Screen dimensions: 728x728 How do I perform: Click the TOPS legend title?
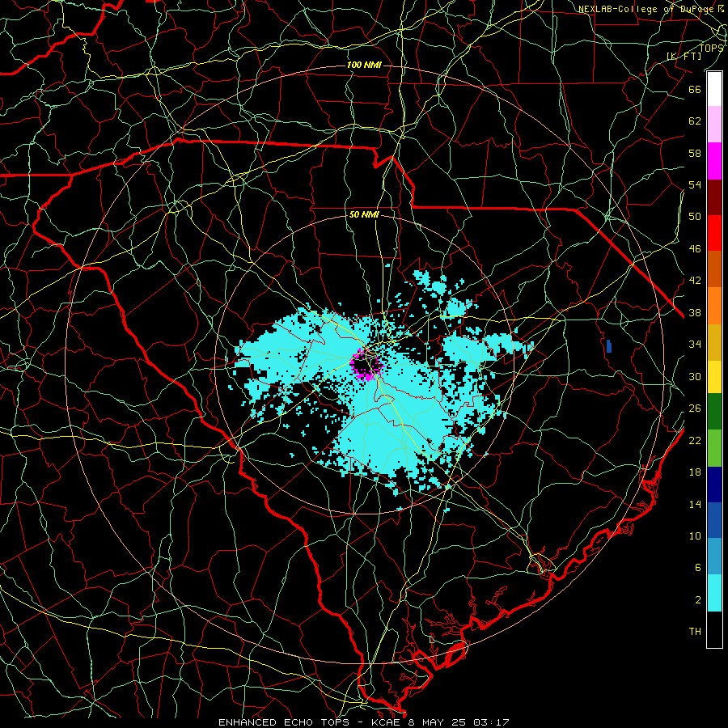click(x=711, y=49)
